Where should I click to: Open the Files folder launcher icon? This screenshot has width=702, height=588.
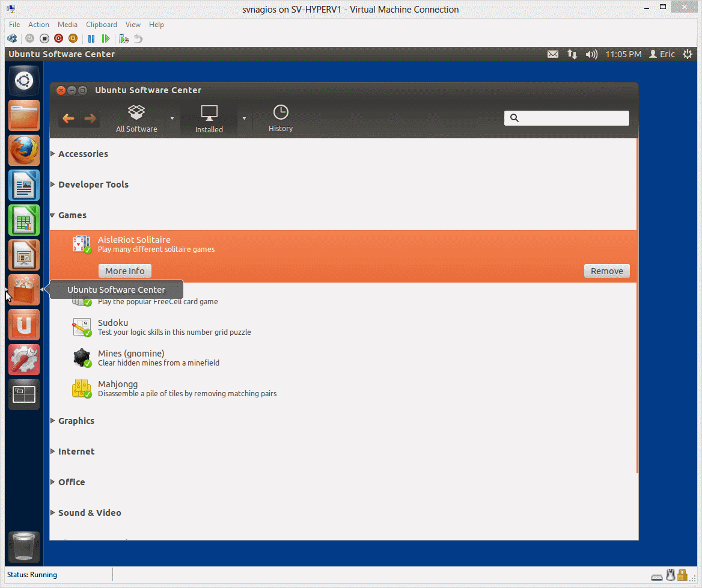point(23,115)
